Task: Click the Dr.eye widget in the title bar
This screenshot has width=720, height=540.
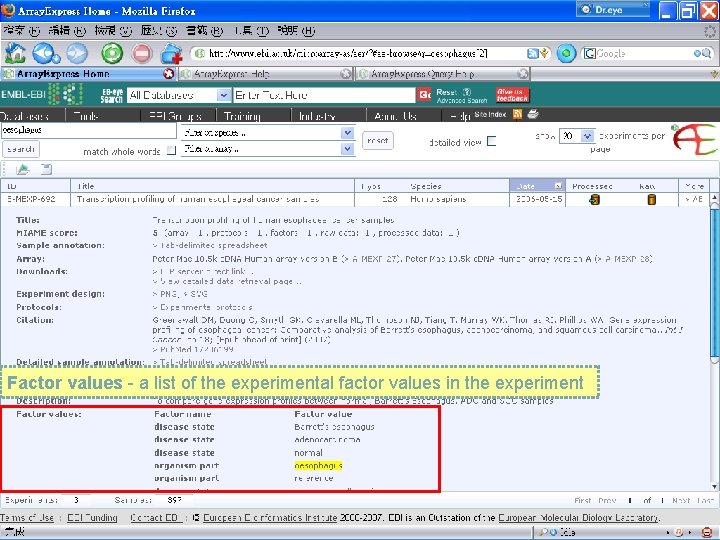Action: [613, 9]
